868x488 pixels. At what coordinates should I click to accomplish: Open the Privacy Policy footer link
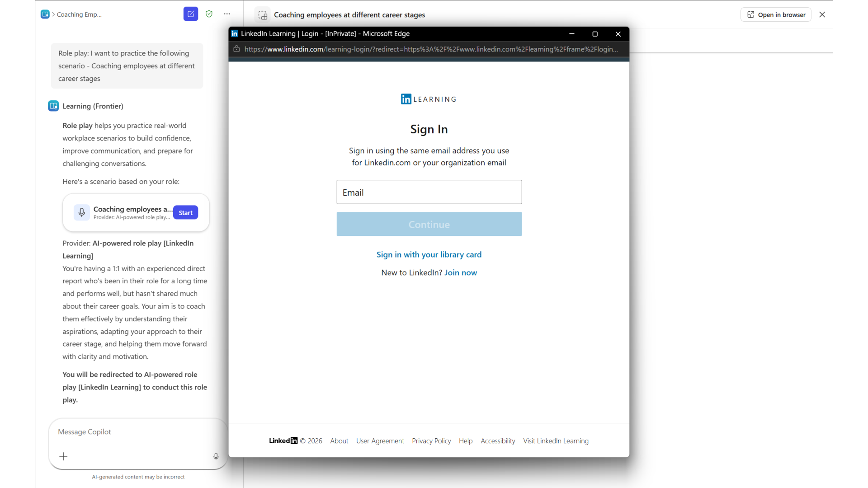[x=431, y=441]
